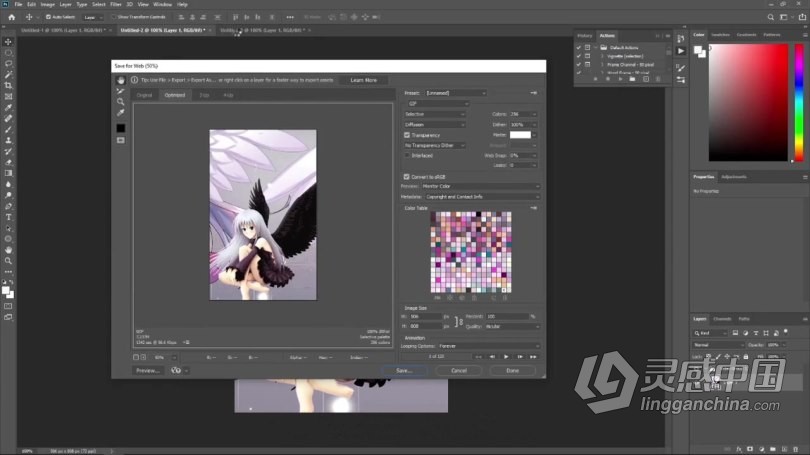Open the Brush Settings dock icon
Image resolution: width=810 pixels, height=455 pixels.
tap(681, 68)
